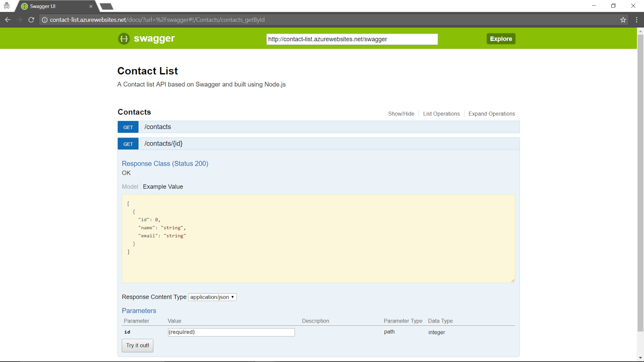Click Show/Hide link

click(401, 114)
